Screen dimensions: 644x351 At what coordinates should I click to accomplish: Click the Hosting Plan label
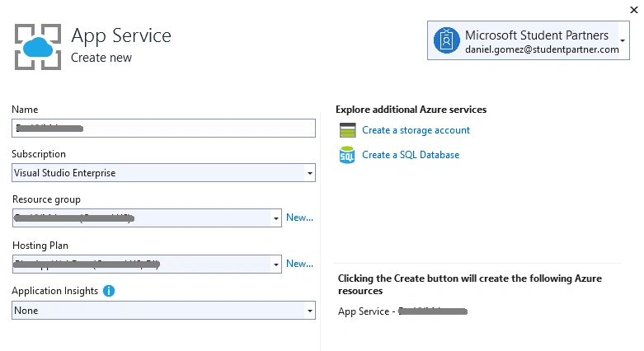click(x=40, y=246)
